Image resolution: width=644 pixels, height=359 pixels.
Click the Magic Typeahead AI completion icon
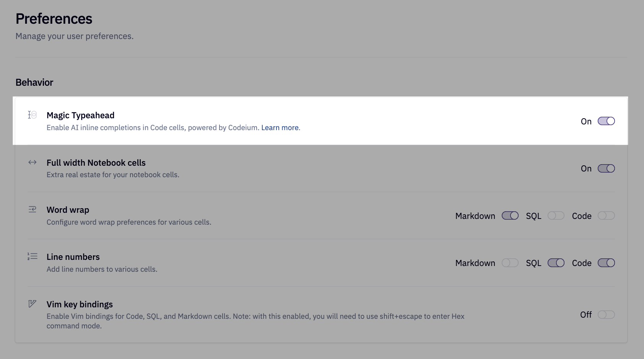(33, 115)
